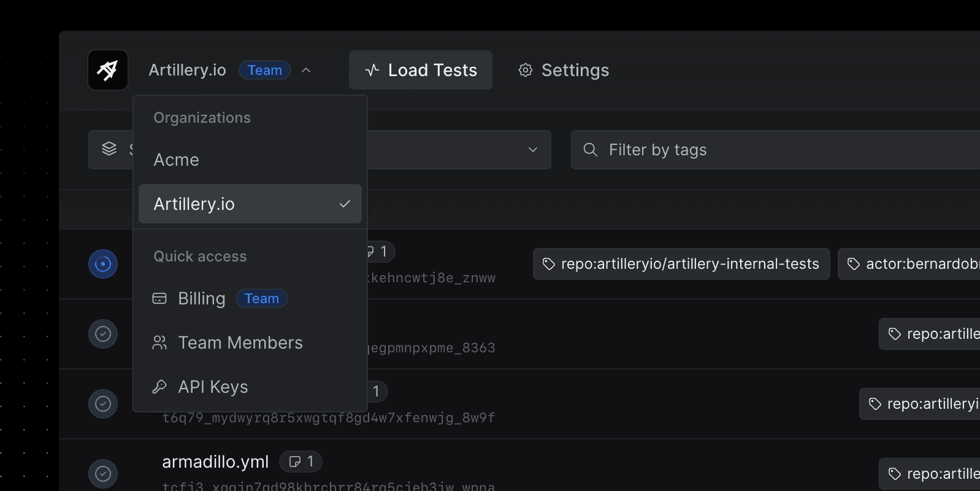
Task: Click the Artillery rocket logo
Action: pos(108,70)
